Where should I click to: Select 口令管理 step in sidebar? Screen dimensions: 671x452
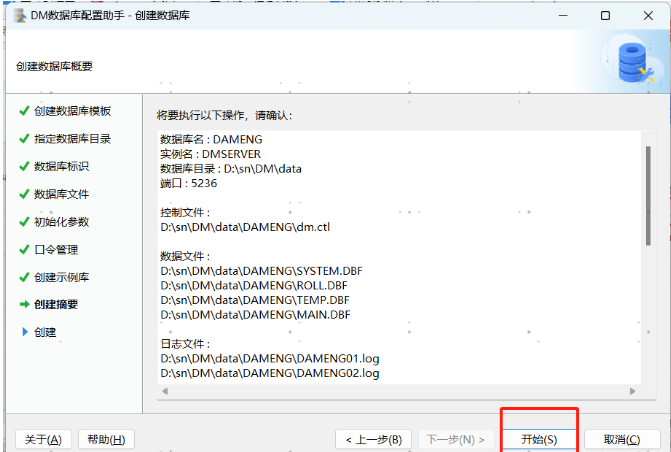click(x=56, y=250)
